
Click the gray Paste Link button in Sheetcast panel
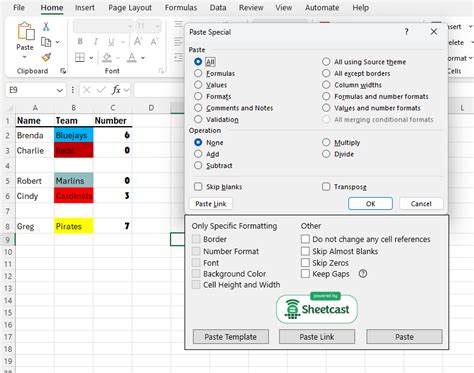[317, 337]
